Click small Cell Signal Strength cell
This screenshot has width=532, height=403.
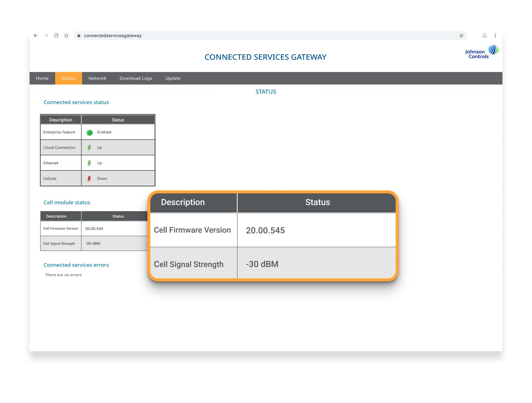coord(61,244)
